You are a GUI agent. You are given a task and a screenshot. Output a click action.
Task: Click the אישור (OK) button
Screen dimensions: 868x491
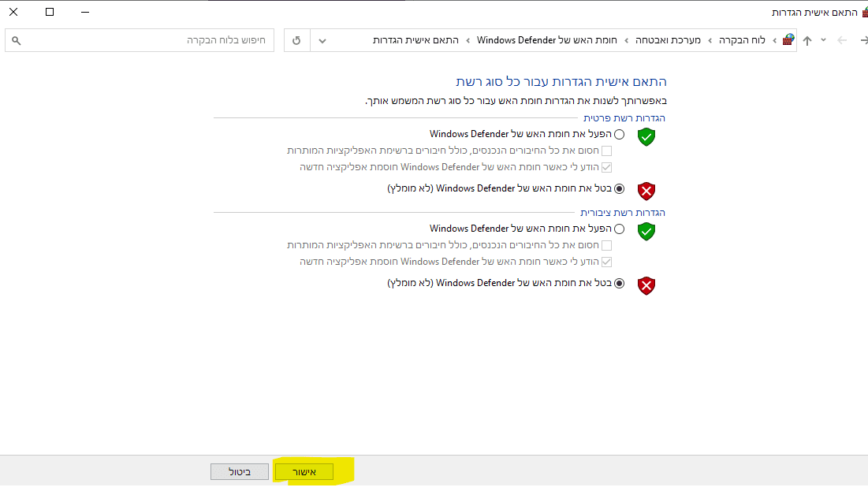pos(304,471)
